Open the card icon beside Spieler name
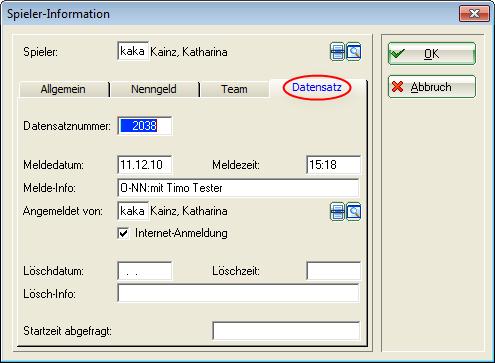The height and width of the screenshot is (363, 495). coord(337,52)
